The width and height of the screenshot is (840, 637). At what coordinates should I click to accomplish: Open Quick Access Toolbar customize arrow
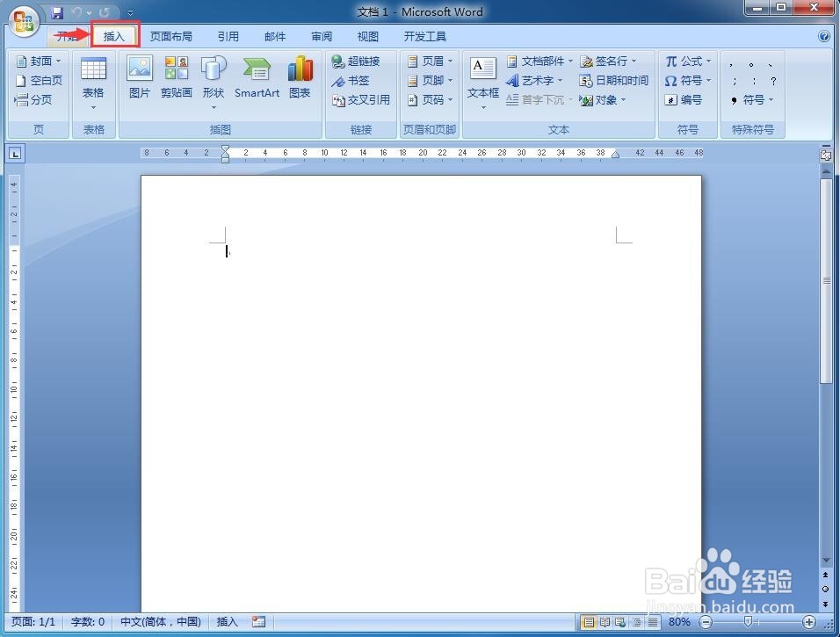[x=130, y=13]
